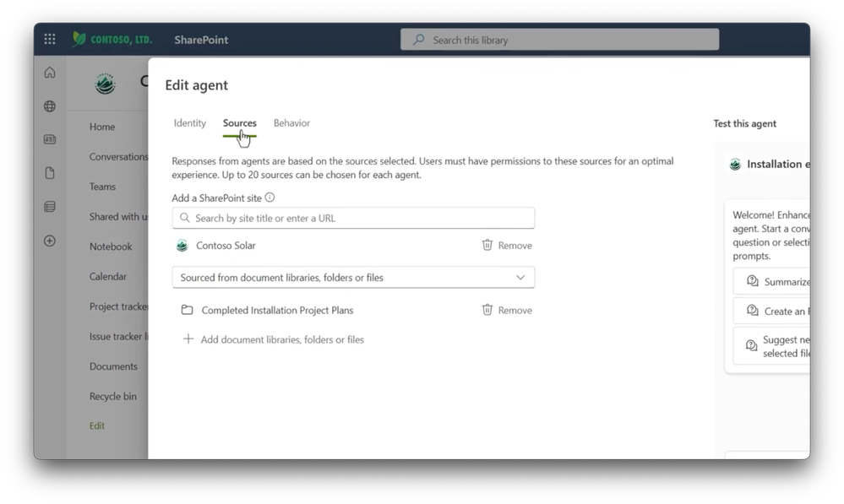Switch to the Identity tab
Screen dimensions: 844x504
pyautogui.click(x=189, y=123)
